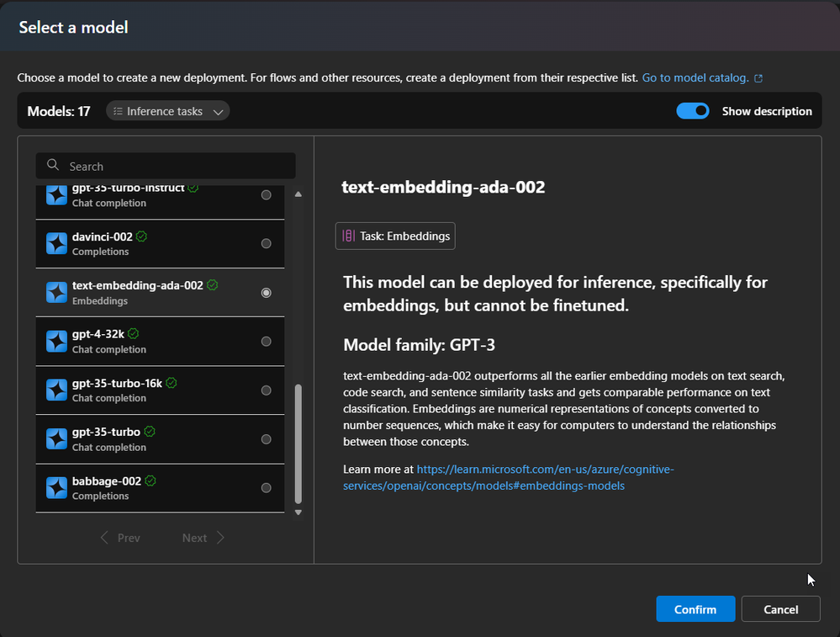This screenshot has height=637, width=840.
Task: Click the davinci-002 model name
Action: coord(103,236)
